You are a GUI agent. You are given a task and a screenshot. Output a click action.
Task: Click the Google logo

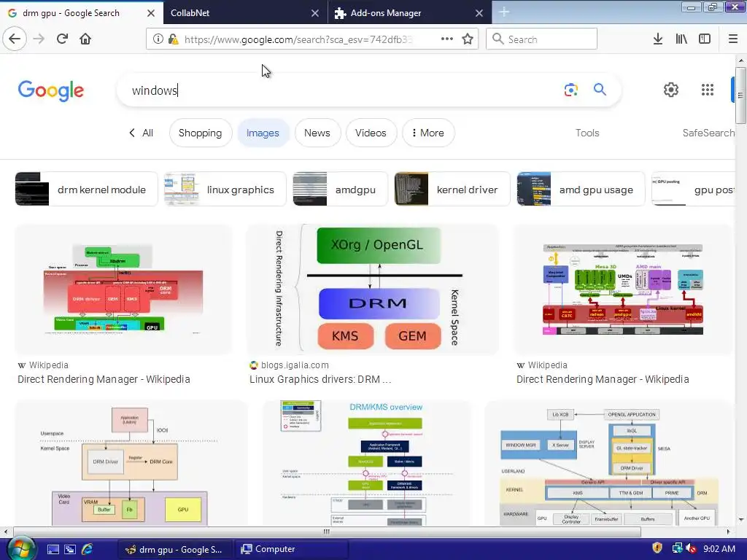pos(51,90)
